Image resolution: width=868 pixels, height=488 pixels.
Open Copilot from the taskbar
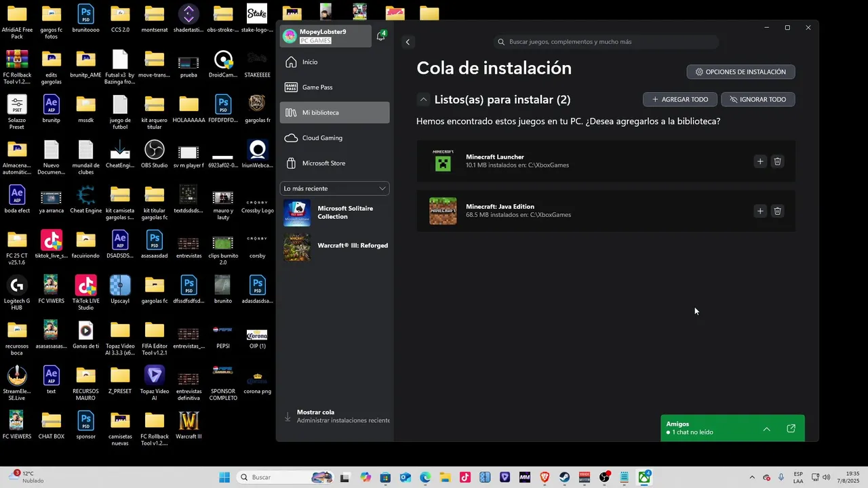366,477
